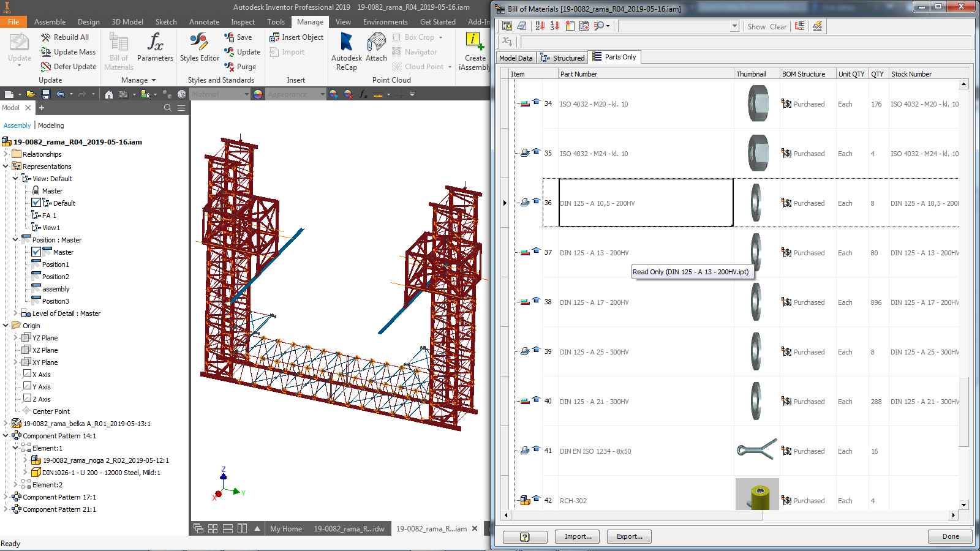Toggle the Default view representation checkbox
This screenshot has width=980, height=551.
pos(36,203)
